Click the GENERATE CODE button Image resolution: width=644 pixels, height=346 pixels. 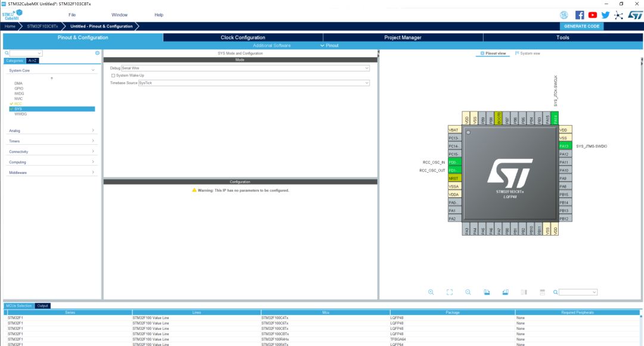pyautogui.click(x=581, y=26)
